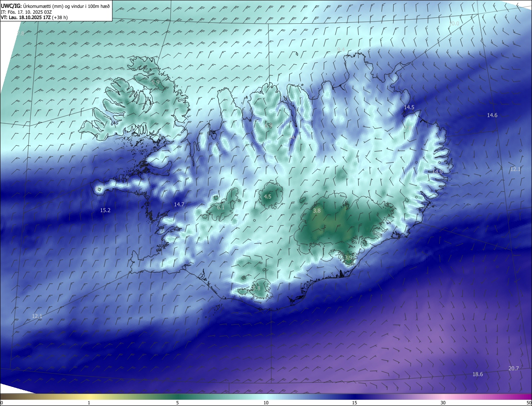This screenshot has width=532, height=406.
Task: Click the 3.8 value on Vatnajökull glacier
Action: pyautogui.click(x=317, y=211)
